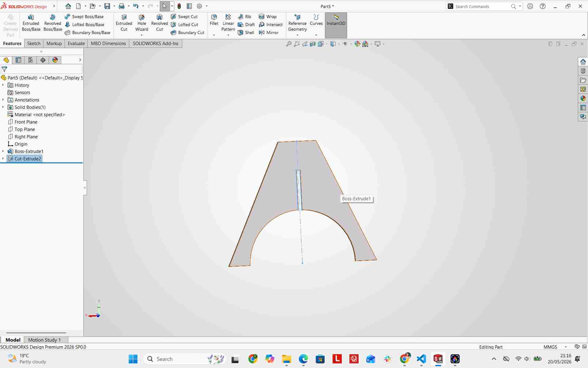Start an Extruded Cut
Image resolution: width=588 pixels, height=368 pixels.
coord(124,23)
